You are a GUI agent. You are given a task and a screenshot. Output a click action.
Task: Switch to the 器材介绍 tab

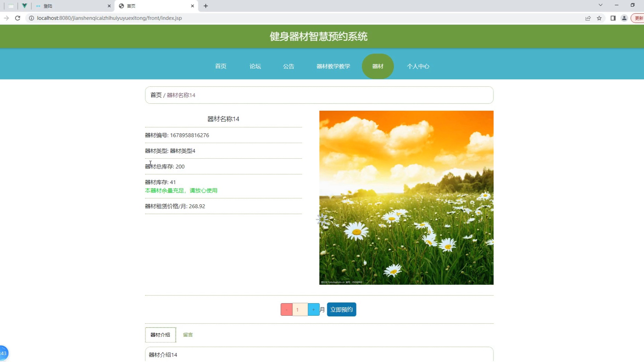(160, 335)
